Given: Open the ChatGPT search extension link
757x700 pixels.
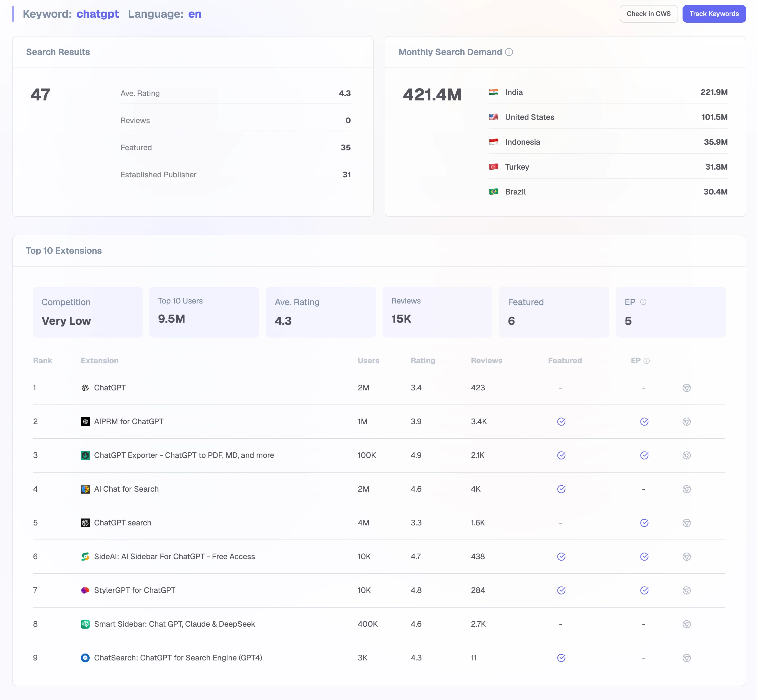Looking at the screenshot, I should (x=122, y=523).
